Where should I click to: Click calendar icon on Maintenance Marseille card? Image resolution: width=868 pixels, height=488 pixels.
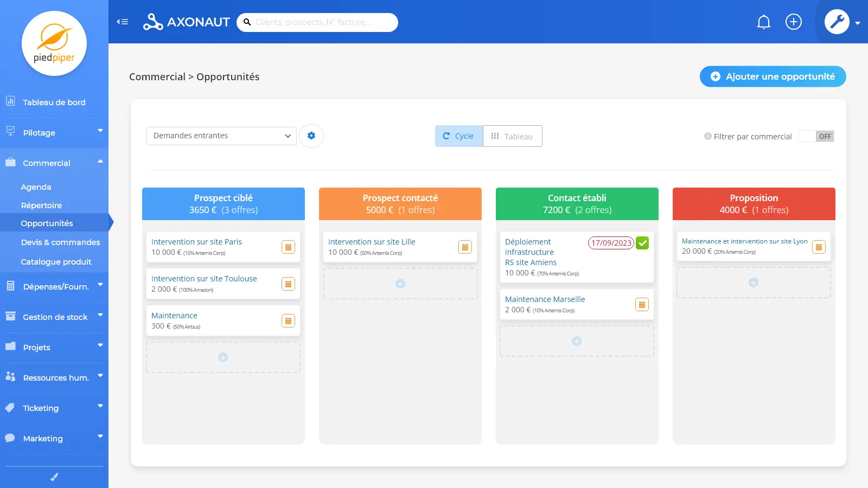pos(642,305)
